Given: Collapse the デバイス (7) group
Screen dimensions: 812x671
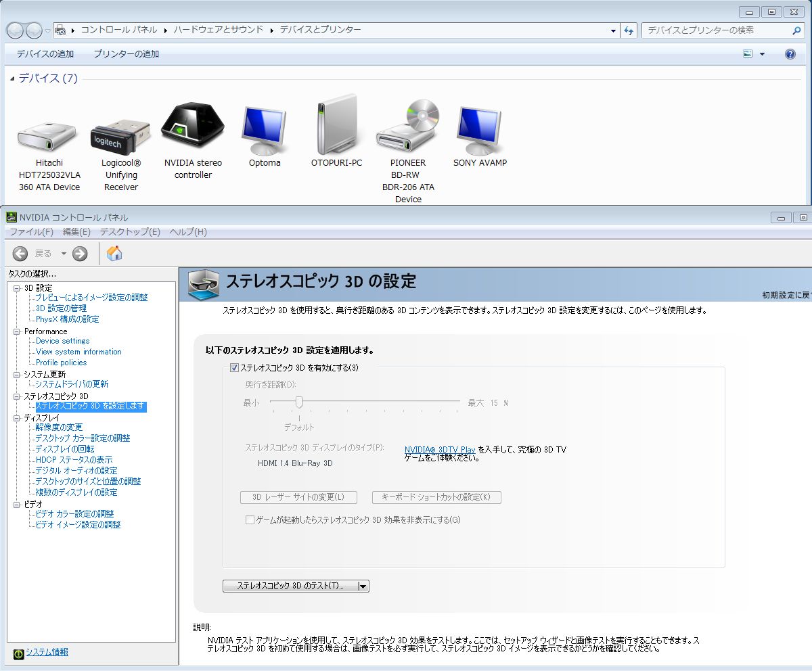Looking at the screenshot, I should (x=12, y=78).
